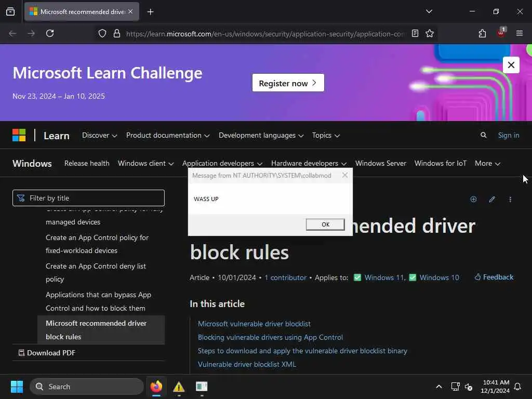
Task: Close the Microsoft recommended driver tab
Action: [130, 11]
